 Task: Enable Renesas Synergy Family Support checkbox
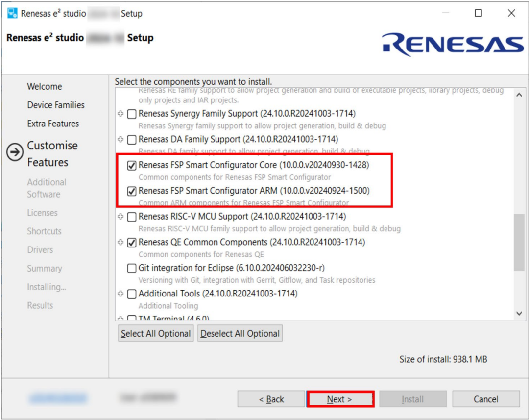point(132,114)
